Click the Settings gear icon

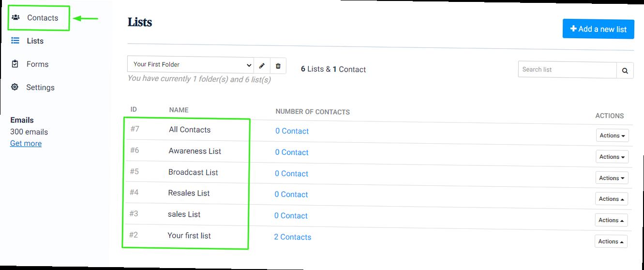[15, 87]
